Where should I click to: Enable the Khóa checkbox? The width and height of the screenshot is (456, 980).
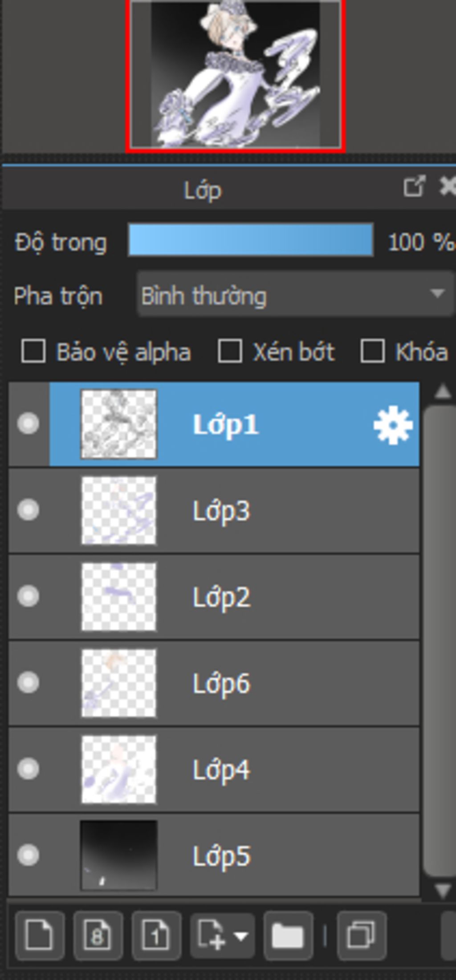pos(372,351)
